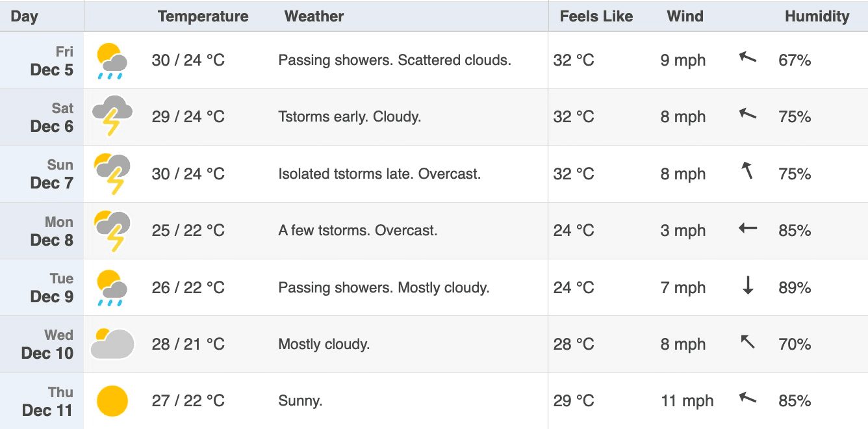Click the Tuesday Dec 9 showers icon

112,287
